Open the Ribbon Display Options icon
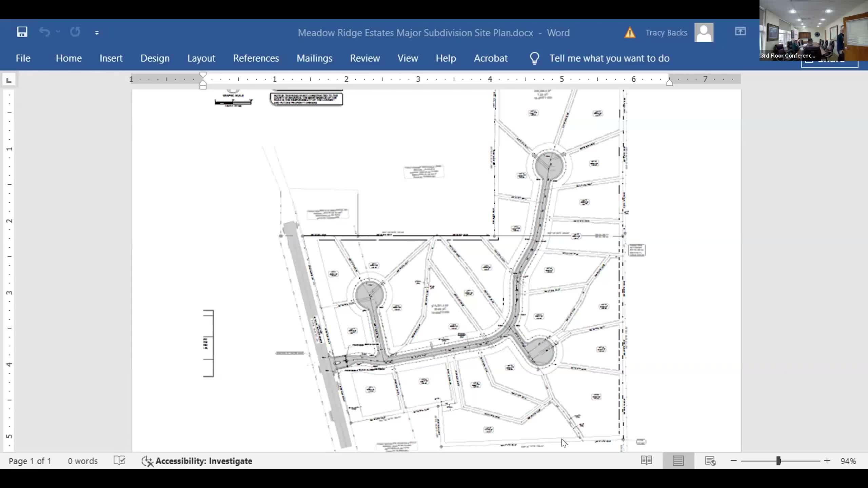 tap(740, 32)
